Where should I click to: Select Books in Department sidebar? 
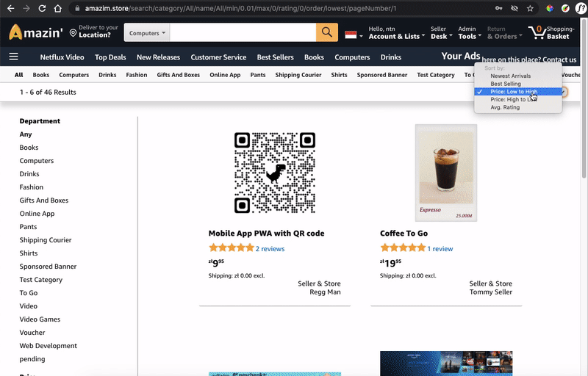[29, 147]
